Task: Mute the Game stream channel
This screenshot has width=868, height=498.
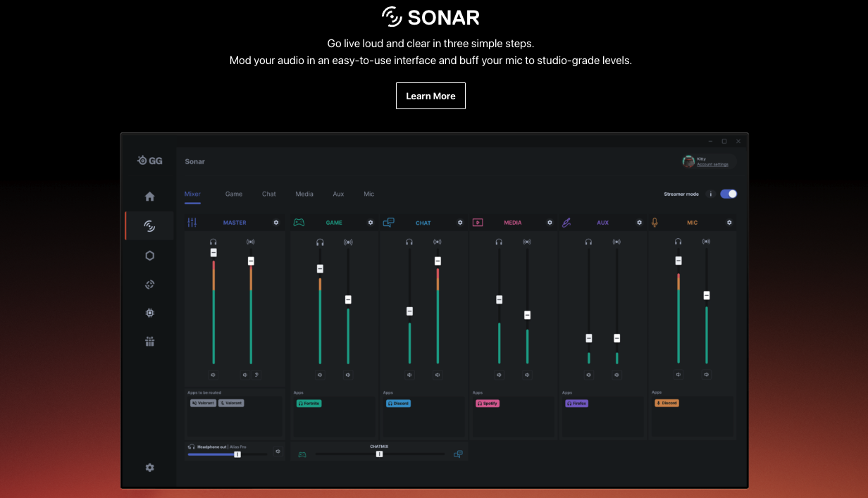Action: click(348, 375)
